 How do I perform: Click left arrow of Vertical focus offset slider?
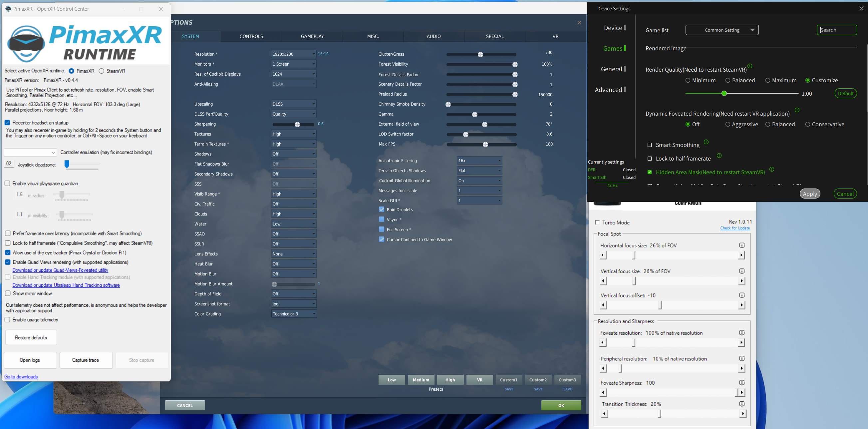(604, 305)
